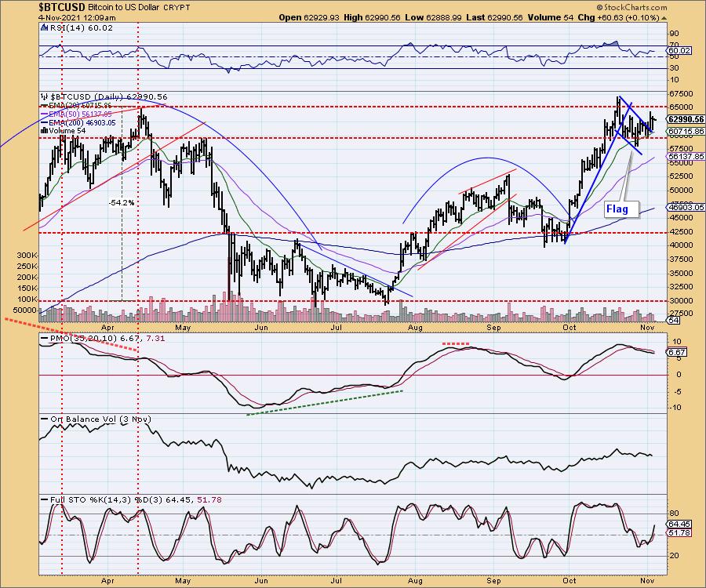
Task: Click the up-arrow icon beside Chg
Action: 664,19
